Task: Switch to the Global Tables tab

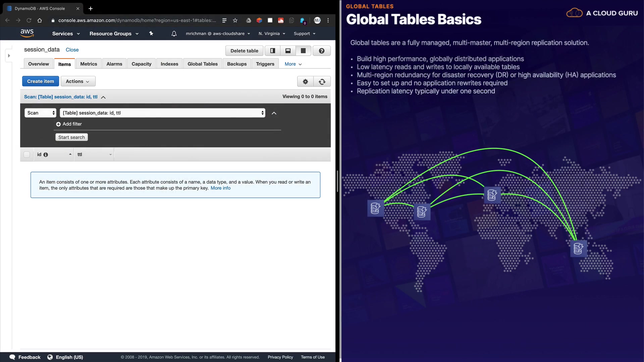Action: [202, 64]
